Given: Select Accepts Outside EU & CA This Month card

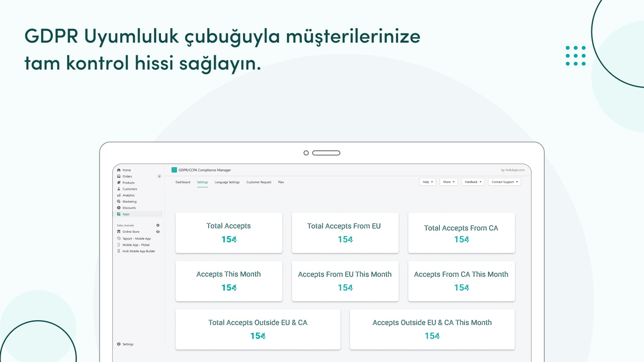Looking at the screenshot, I should 432,329.
